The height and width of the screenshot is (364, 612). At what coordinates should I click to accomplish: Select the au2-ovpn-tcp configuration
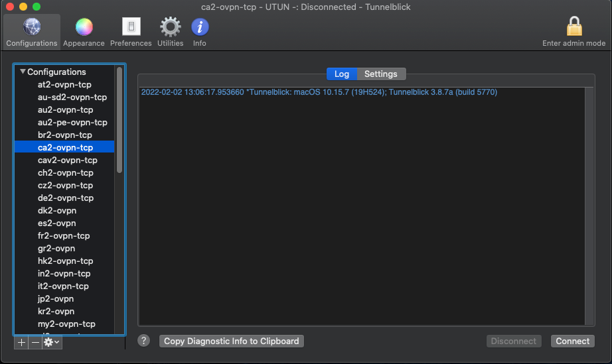[x=64, y=109]
